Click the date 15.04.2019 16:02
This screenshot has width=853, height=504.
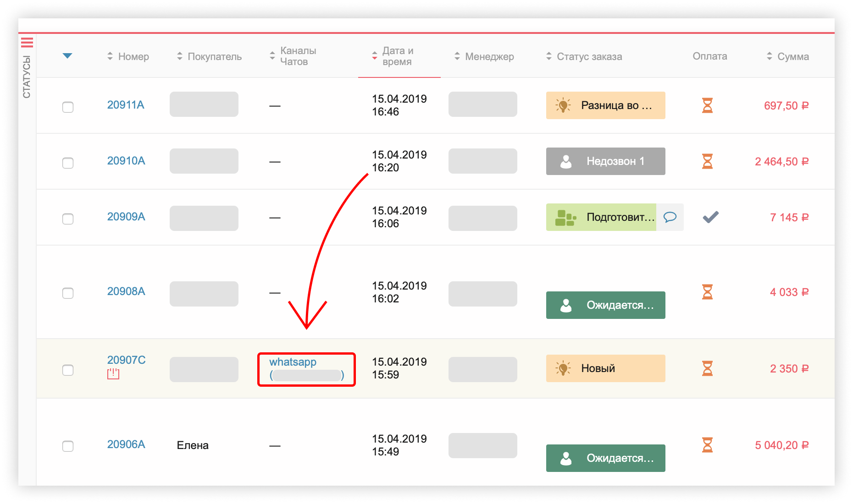(399, 292)
